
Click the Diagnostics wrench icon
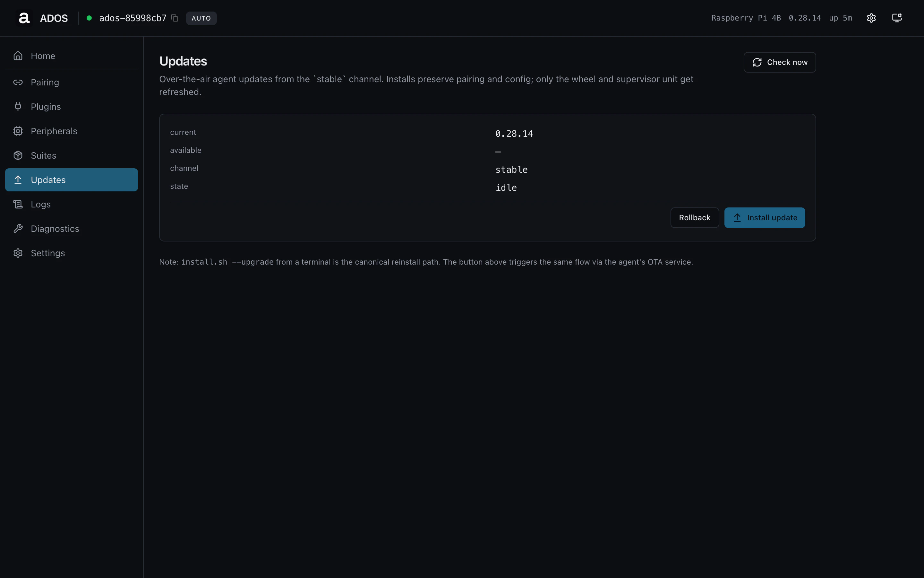pyautogui.click(x=18, y=229)
